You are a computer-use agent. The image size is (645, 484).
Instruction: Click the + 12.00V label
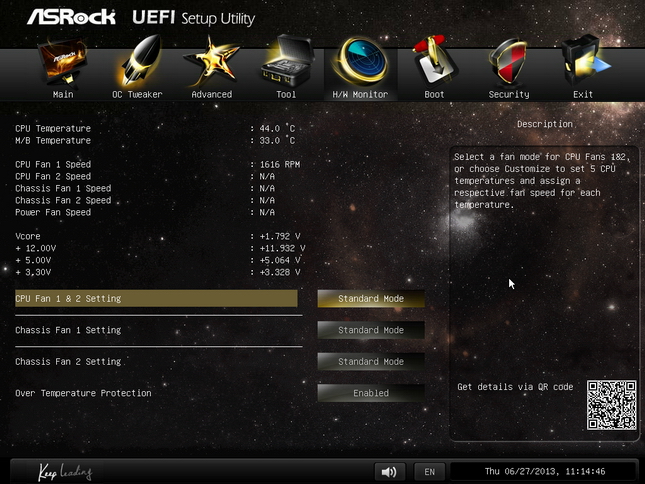click(36, 248)
